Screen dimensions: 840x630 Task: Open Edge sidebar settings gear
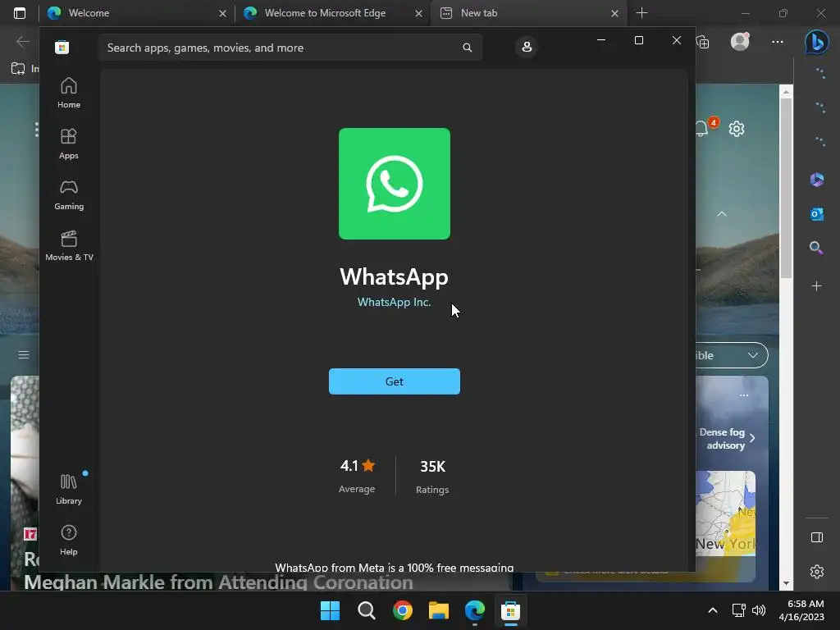[x=816, y=572]
